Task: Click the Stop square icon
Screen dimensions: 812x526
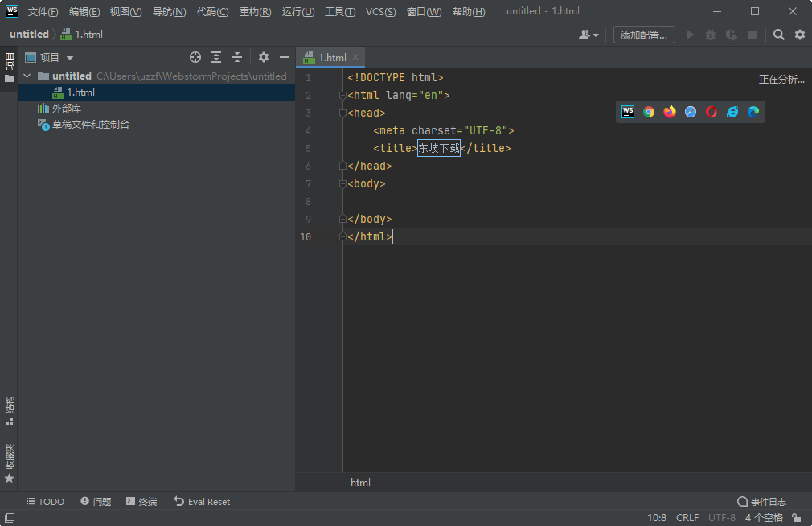Action: (753, 35)
